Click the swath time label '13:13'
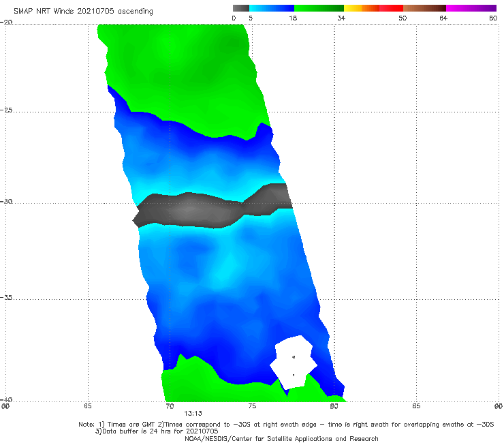Image resolution: width=504 pixels, height=443 pixels. click(x=193, y=414)
